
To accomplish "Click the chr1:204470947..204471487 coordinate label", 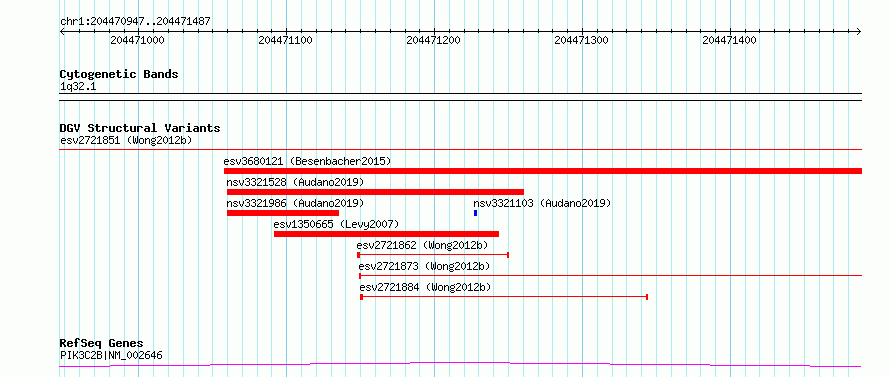I will (135, 21).
